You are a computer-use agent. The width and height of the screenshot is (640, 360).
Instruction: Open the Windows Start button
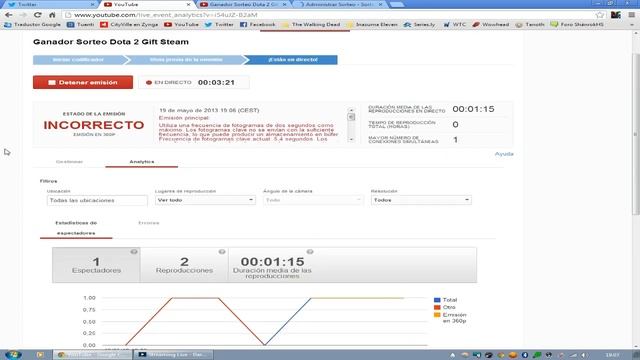tap(13, 355)
